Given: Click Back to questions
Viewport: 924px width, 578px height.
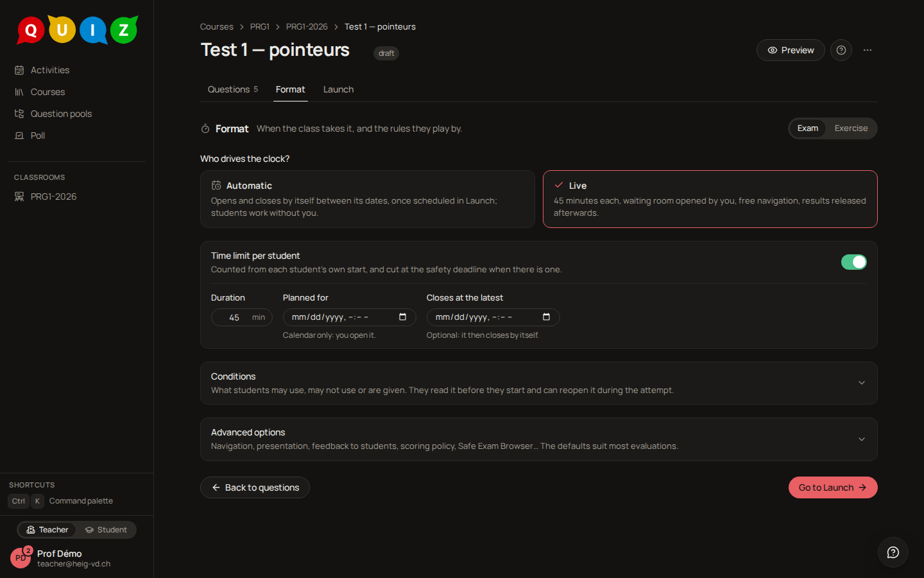Looking at the screenshot, I should 255,487.
